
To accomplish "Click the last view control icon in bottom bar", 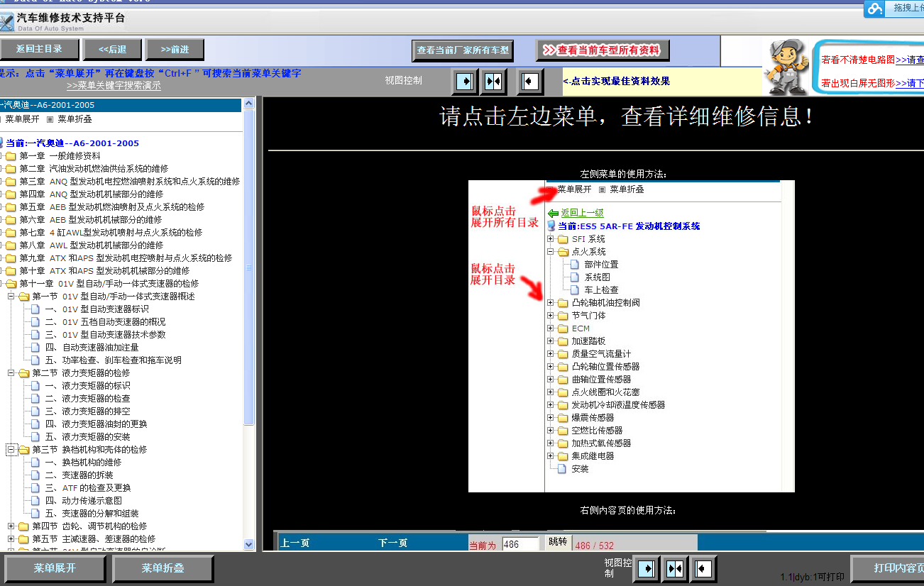I will (703, 569).
